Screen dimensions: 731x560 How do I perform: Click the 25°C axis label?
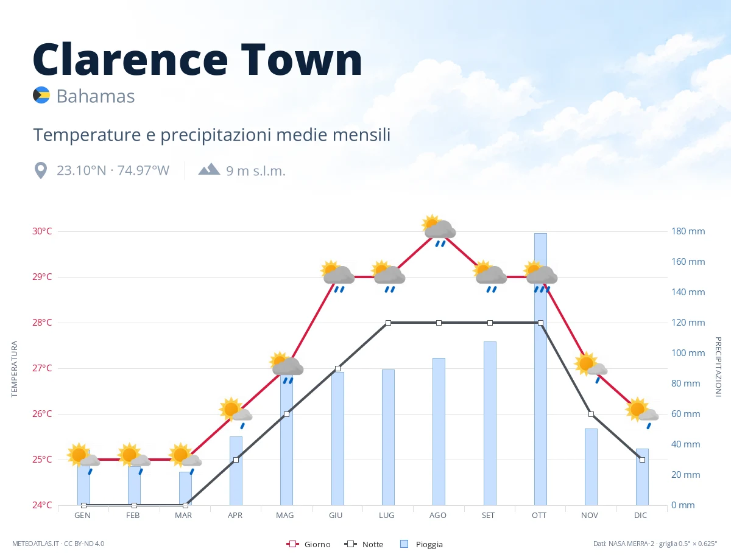point(42,460)
